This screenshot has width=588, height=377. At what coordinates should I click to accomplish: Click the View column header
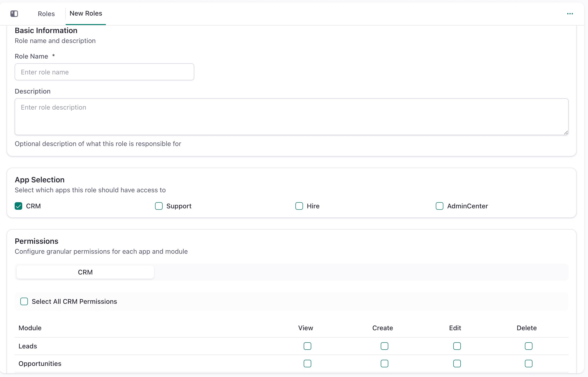(306, 328)
